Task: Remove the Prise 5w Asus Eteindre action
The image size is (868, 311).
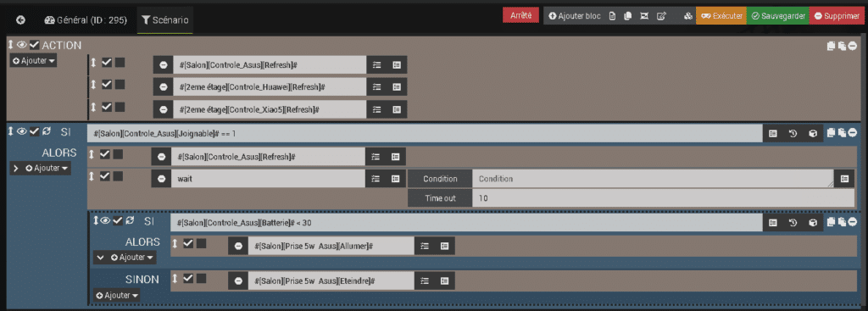Action: click(238, 281)
